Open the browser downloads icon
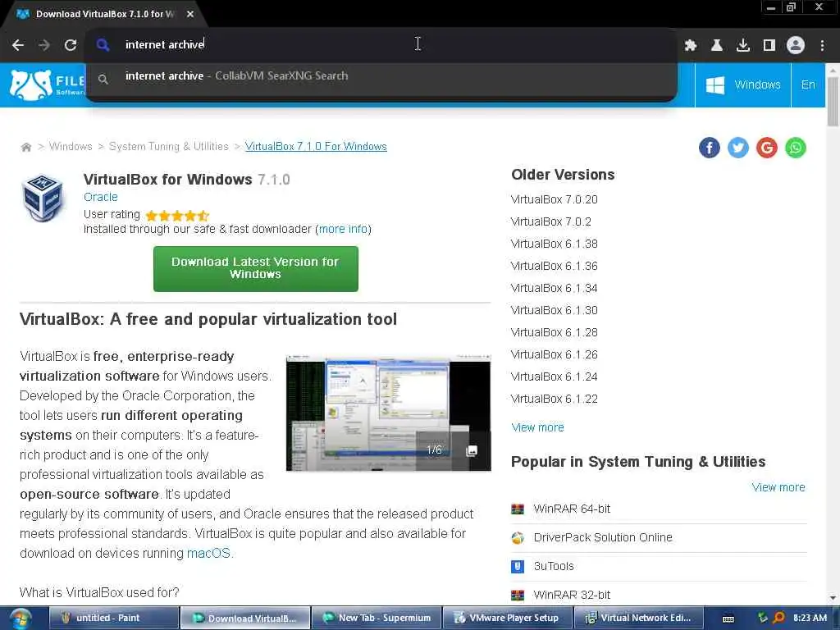Screen dimensions: 840x630 (x=743, y=45)
